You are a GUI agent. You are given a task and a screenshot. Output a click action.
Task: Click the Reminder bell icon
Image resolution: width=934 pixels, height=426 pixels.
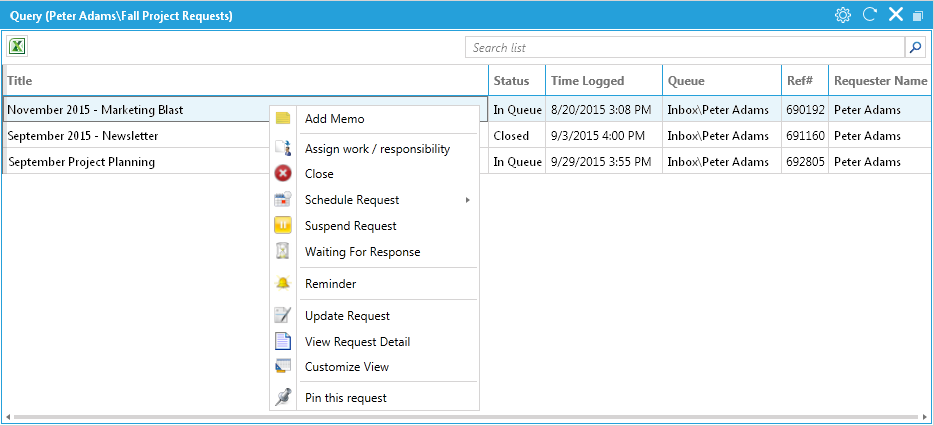pos(283,284)
